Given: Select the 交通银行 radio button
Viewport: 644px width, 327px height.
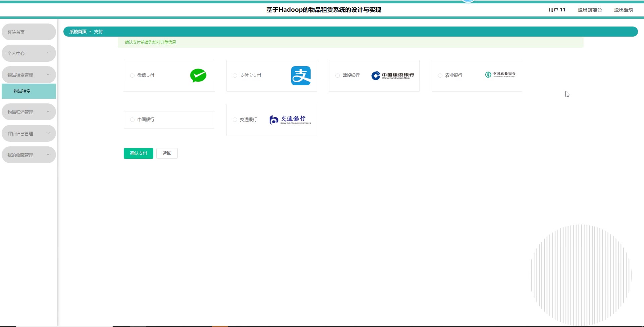Looking at the screenshot, I should 235,120.
